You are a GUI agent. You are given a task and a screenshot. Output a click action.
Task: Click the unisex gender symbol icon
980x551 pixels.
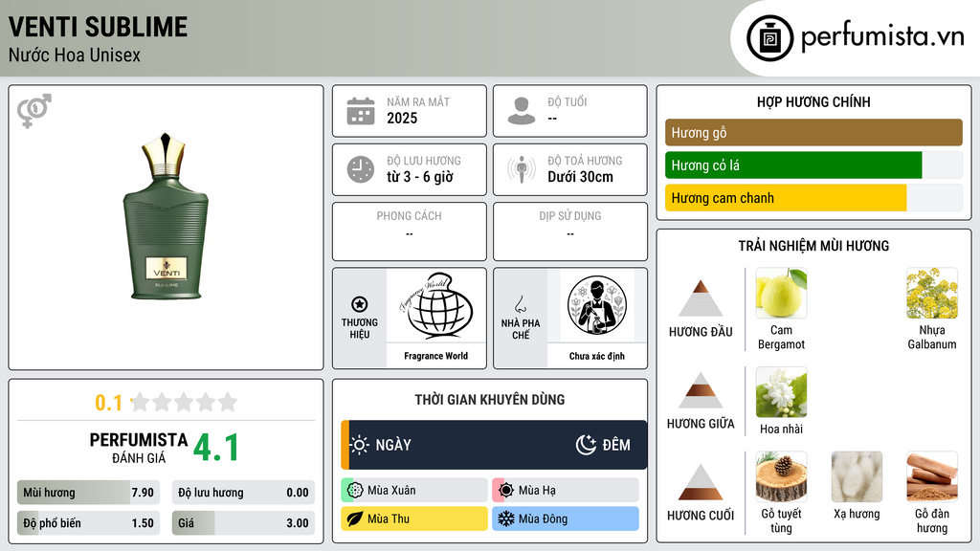(x=33, y=111)
